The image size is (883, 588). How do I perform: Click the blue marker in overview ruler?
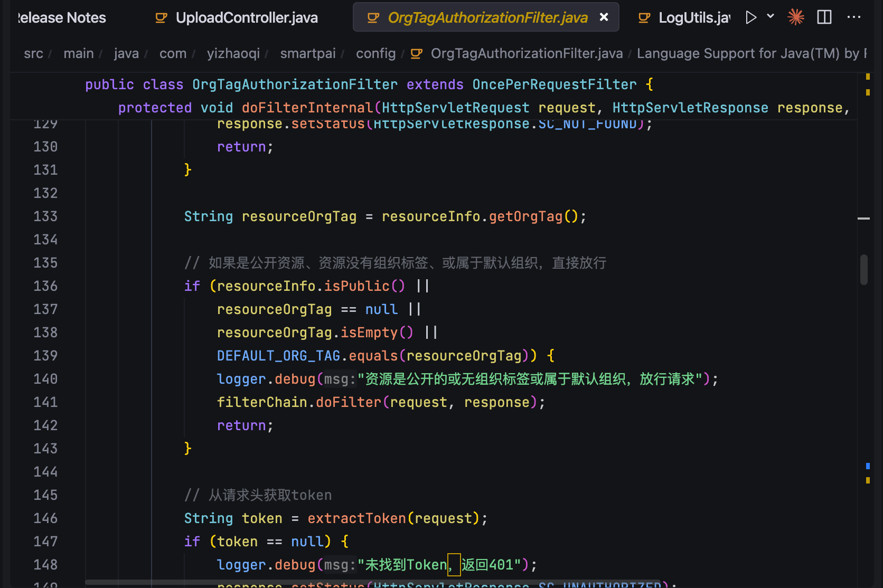[x=868, y=466]
